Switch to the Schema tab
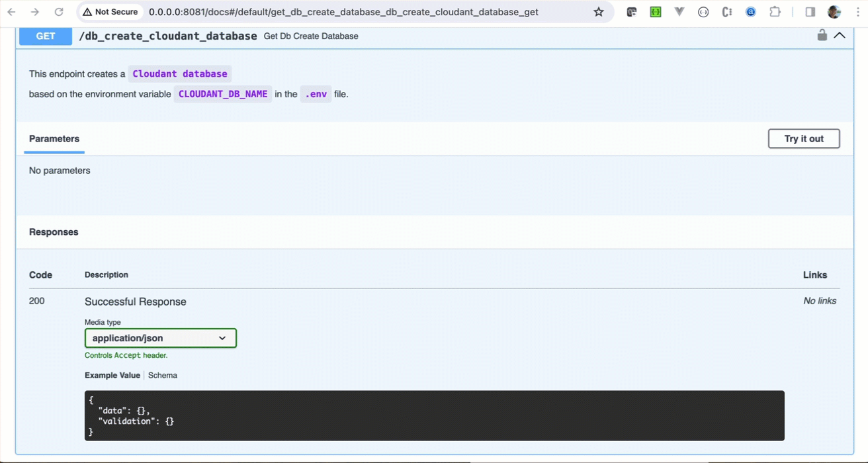The image size is (868, 463). click(163, 375)
